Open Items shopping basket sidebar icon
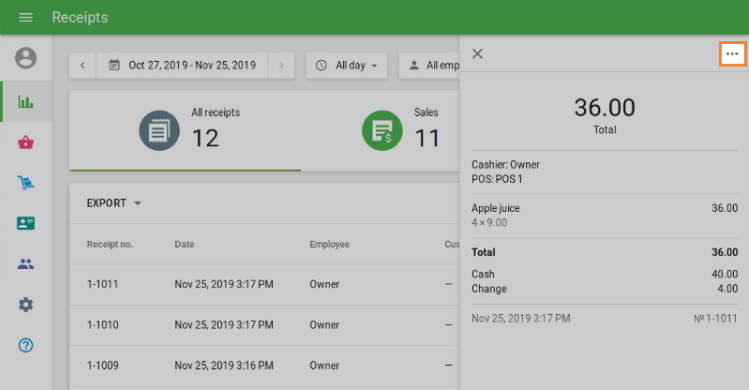 point(26,142)
